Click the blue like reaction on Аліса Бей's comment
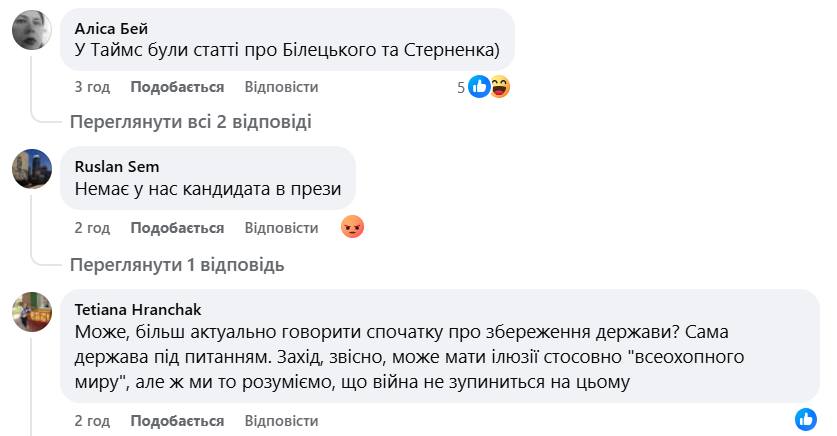 pyautogui.click(x=479, y=87)
